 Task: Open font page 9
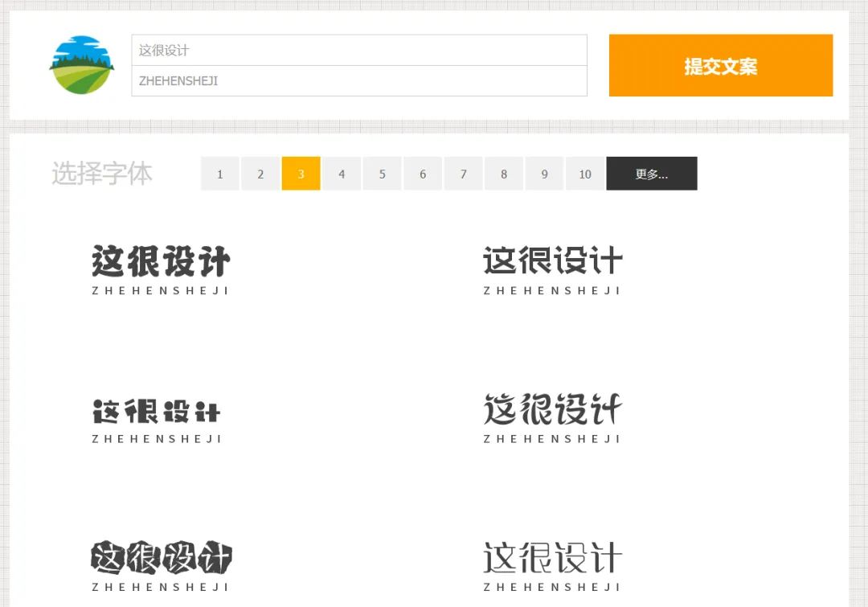pos(544,174)
